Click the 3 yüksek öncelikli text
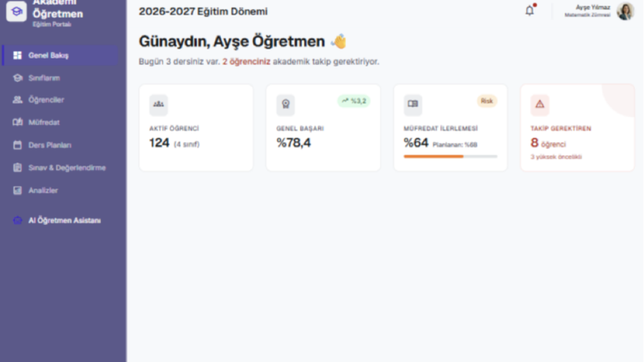The width and height of the screenshot is (644, 362). click(x=556, y=157)
